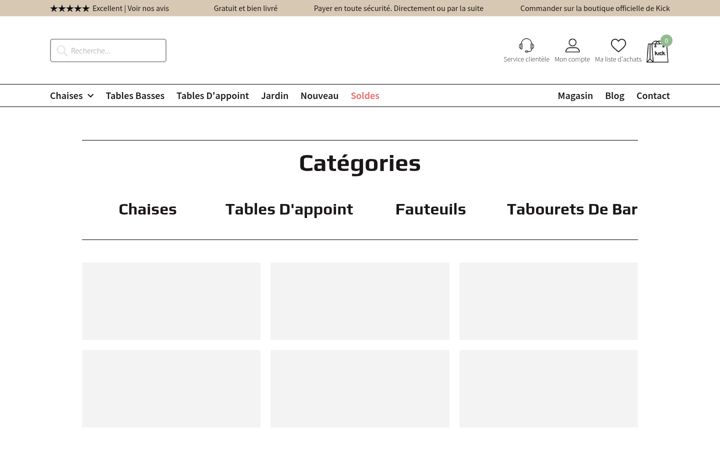Open Tables Basses menu item
Screen dimensions: 720x450
[x=135, y=96]
